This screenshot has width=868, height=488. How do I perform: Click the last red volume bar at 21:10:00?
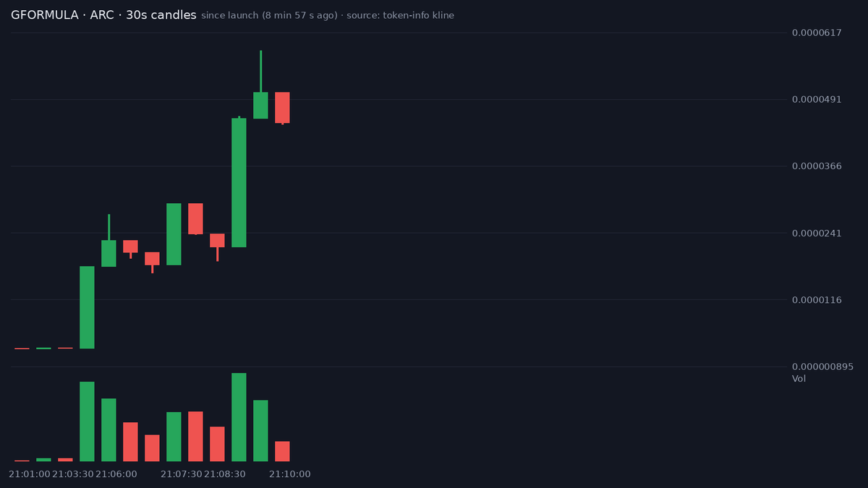point(282,451)
